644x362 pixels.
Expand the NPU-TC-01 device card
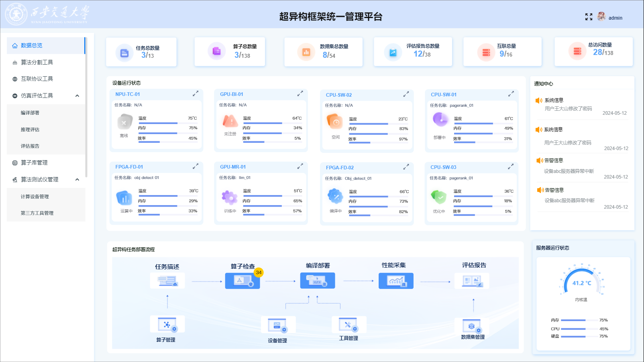196,94
